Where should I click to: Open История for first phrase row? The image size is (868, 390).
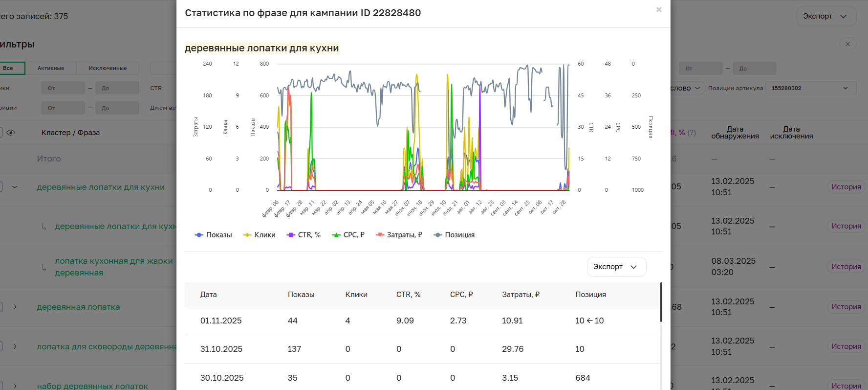click(x=846, y=187)
